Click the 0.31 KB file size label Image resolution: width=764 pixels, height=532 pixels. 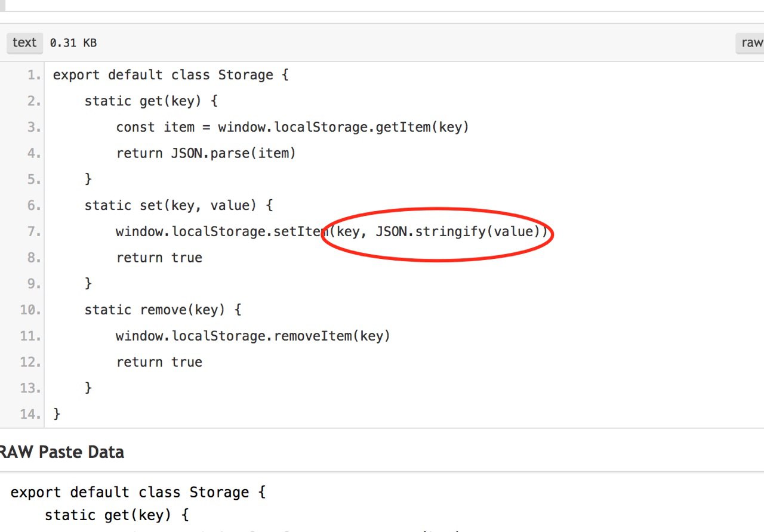pyautogui.click(x=73, y=43)
